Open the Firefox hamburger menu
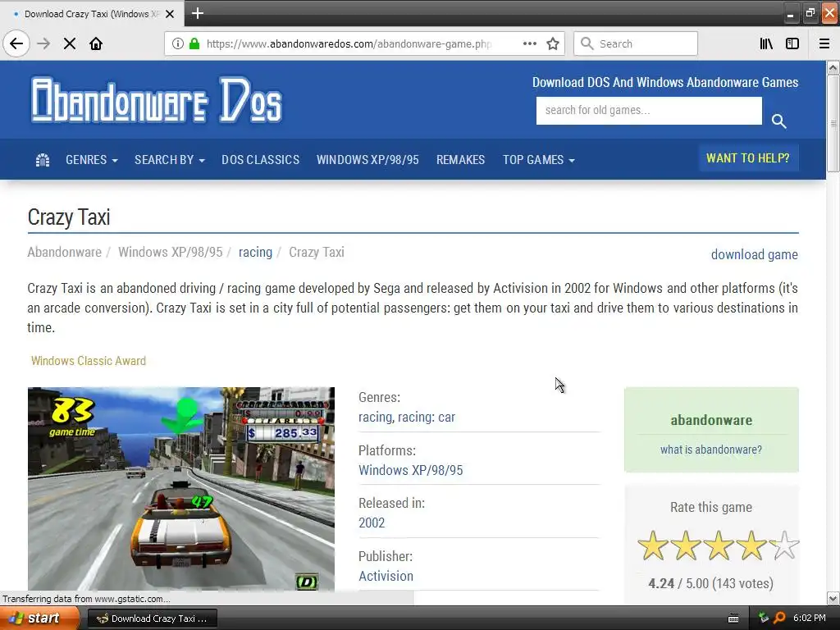The image size is (840, 630). point(824,43)
